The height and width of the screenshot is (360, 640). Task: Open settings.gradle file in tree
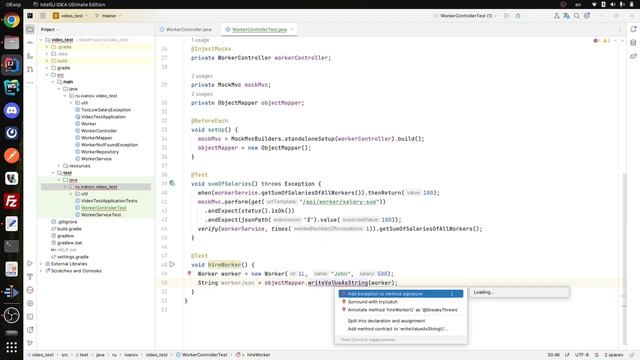click(73, 257)
